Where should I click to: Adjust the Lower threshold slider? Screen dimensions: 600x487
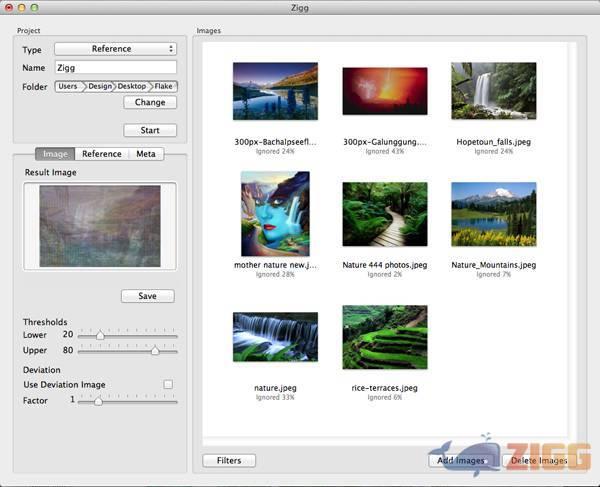(x=99, y=335)
